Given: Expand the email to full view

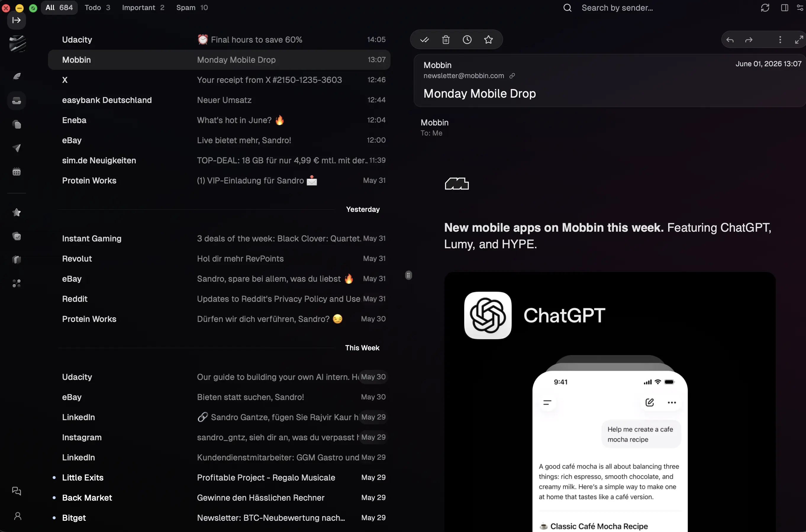Looking at the screenshot, I should click(799, 40).
